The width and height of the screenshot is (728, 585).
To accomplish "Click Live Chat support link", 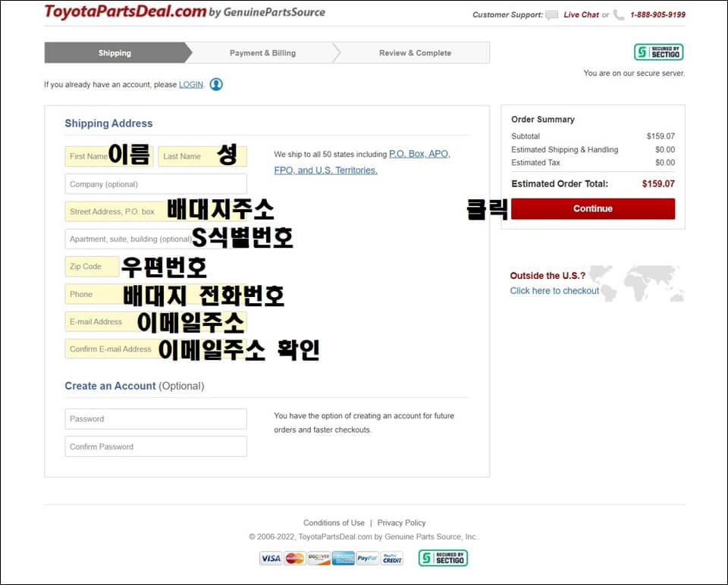I will click(x=581, y=15).
